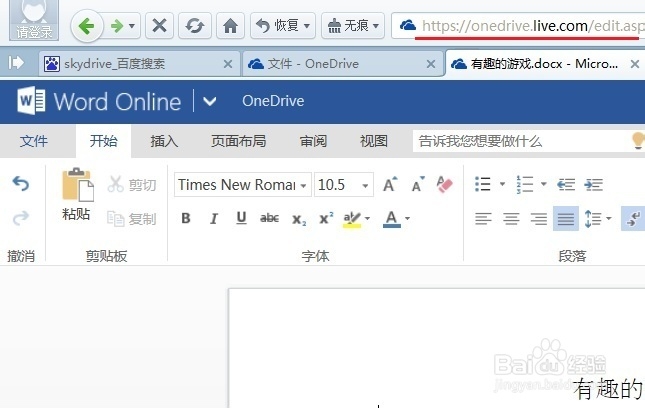The height and width of the screenshot is (408, 645).
Task: Toggle italic formatting
Action: [x=213, y=218]
